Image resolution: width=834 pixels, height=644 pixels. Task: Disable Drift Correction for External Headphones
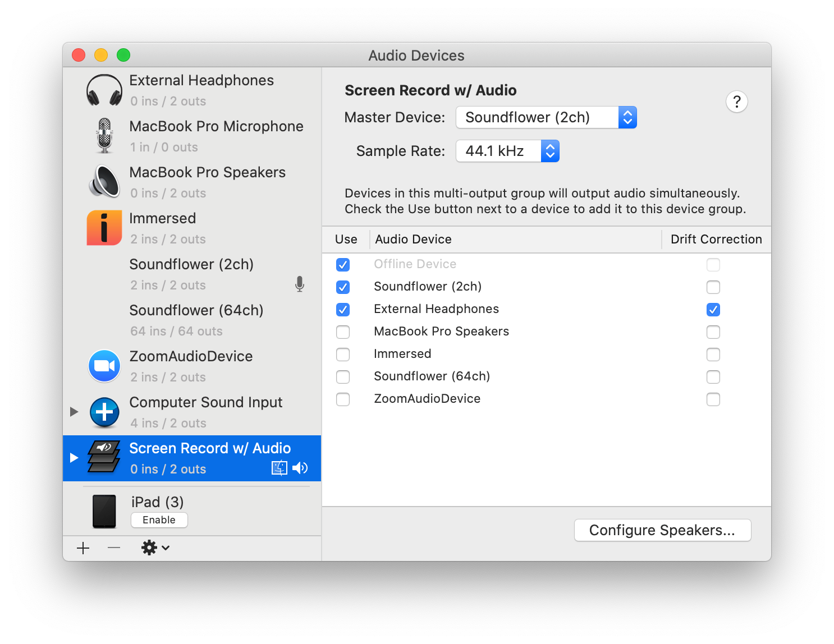tap(713, 310)
